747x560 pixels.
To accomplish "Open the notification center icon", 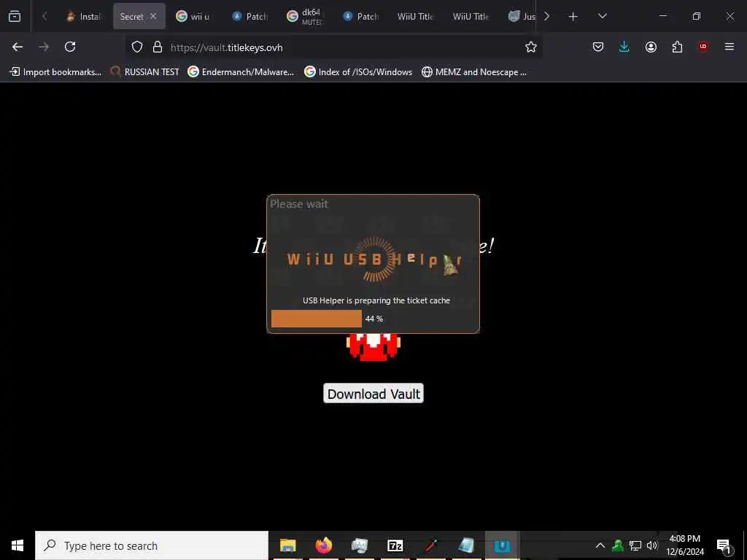I will tap(724, 546).
